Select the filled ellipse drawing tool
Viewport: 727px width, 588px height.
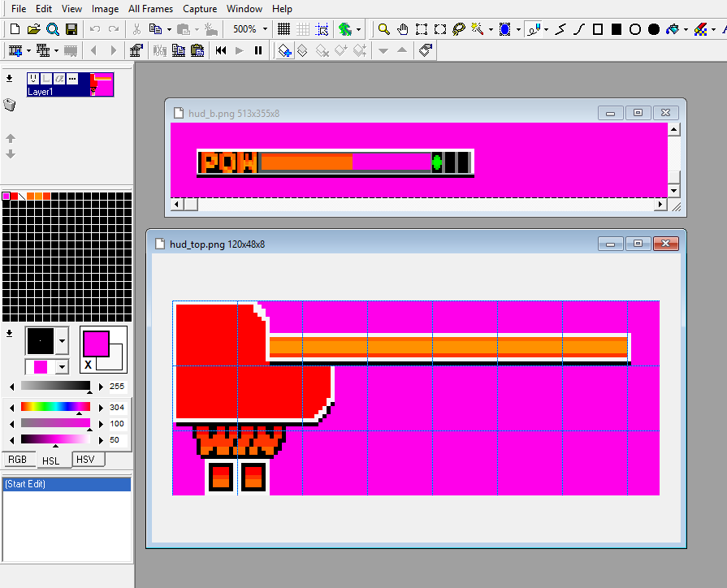pyautogui.click(x=652, y=28)
